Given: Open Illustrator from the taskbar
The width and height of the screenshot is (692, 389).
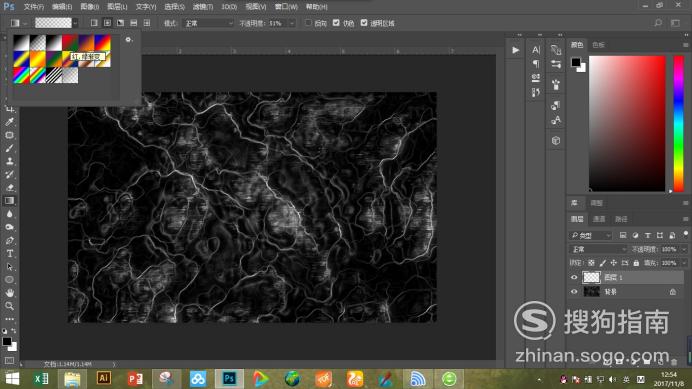Looking at the screenshot, I should pyautogui.click(x=104, y=378).
